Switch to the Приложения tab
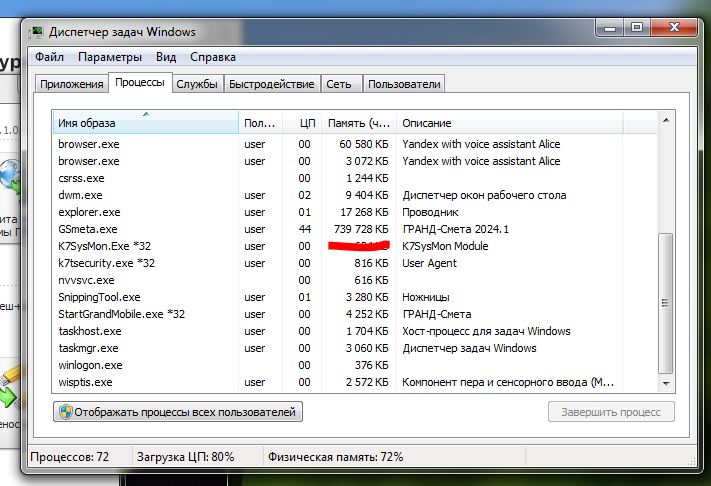 click(x=72, y=84)
